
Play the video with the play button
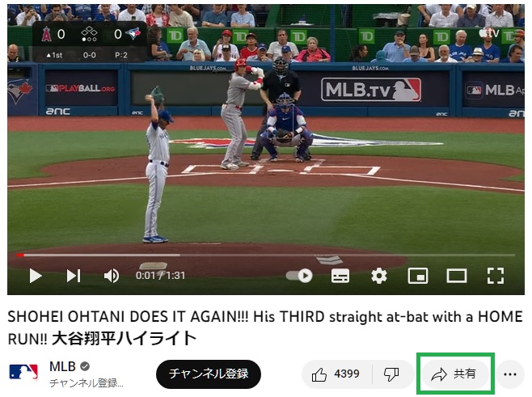[x=36, y=276]
